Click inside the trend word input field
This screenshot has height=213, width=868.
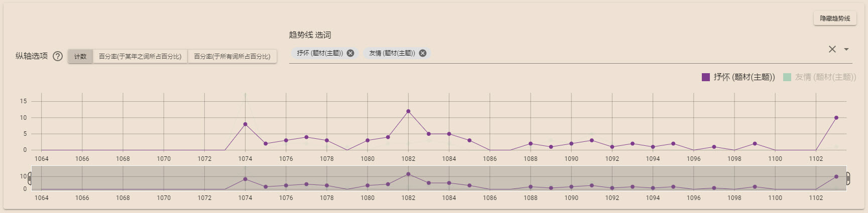(x=602, y=53)
